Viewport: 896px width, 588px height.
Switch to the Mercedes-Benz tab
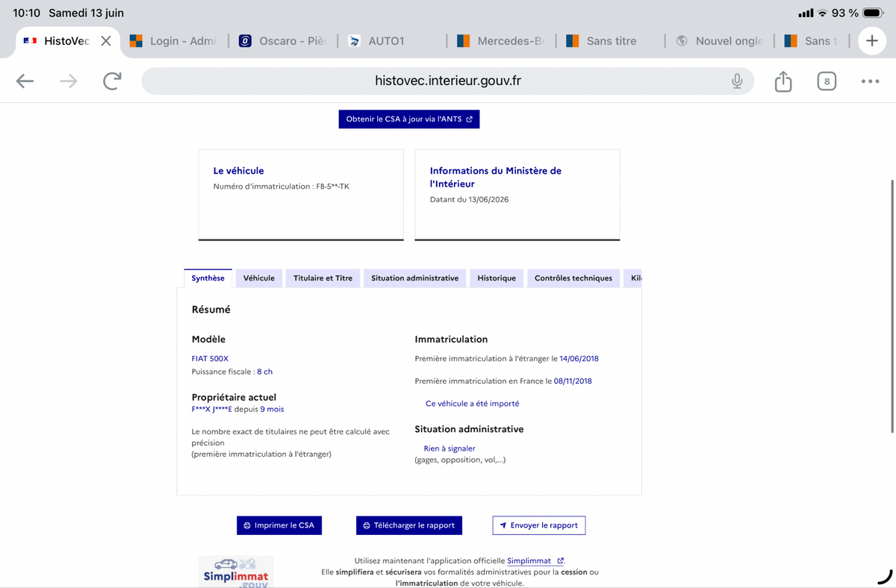pyautogui.click(x=502, y=41)
